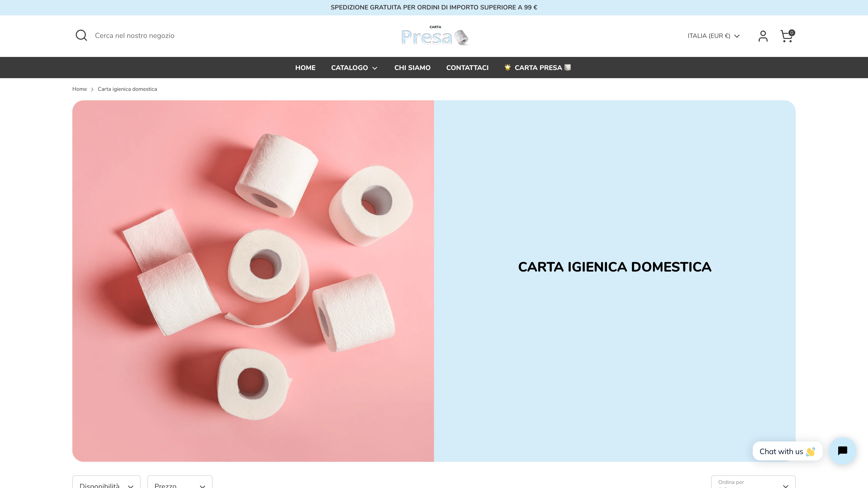Open the chat bubble icon bottom right
Image resolution: width=868 pixels, height=488 pixels.
tap(842, 451)
